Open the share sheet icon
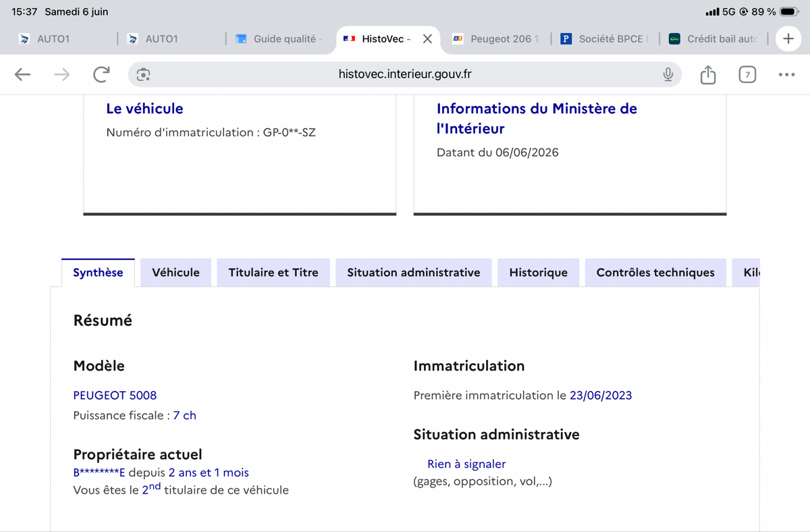810x532 pixels. coord(707,74)
